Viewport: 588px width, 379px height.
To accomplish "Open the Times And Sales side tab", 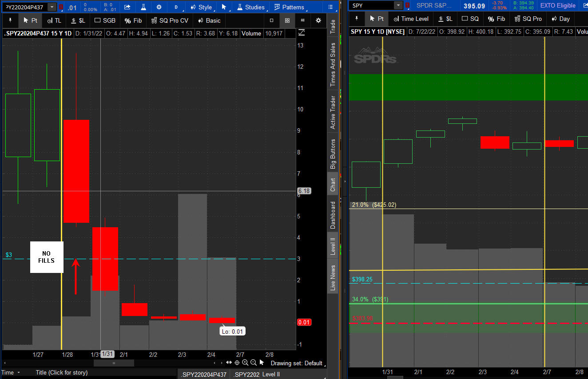I will click(333, 64).
